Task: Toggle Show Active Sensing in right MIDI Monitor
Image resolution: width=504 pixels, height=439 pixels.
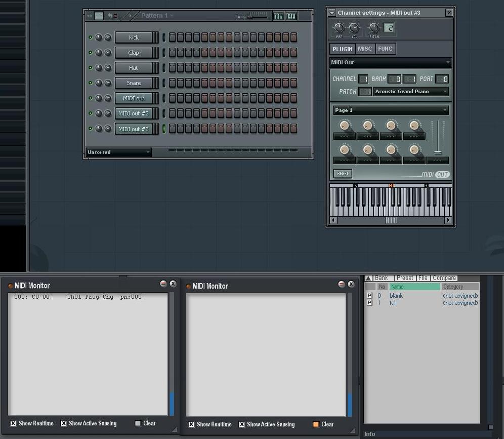Action: click(242, 424)
